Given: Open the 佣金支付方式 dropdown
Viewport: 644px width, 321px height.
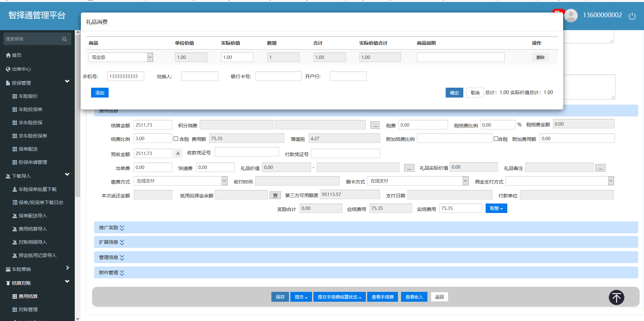Looking at the screenshot, I should [x=560, y=181].
